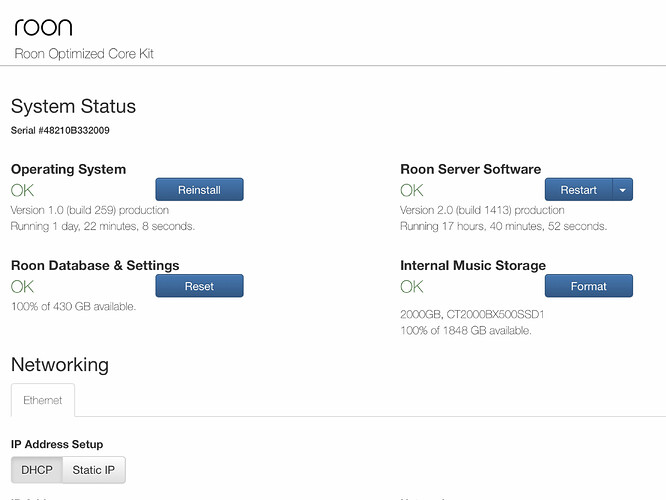Click the roon logo
The width and height of the screenshot is (666, 500).
click(x=43, y=28)
